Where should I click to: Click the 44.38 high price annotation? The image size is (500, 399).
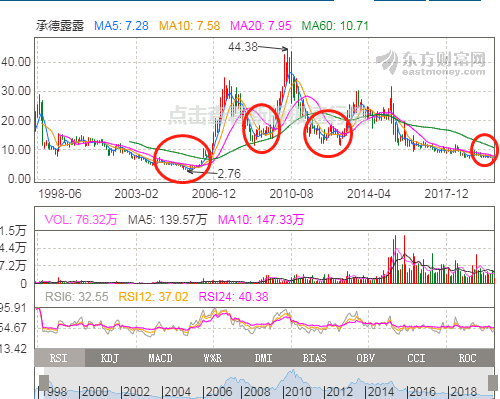tap(243, 47)
